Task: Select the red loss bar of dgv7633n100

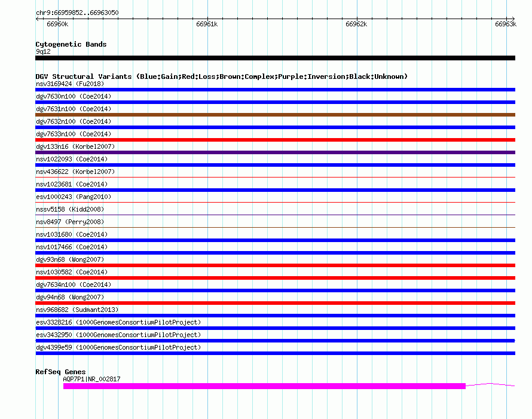Action: pyautogui.click(x=275, y=140)
